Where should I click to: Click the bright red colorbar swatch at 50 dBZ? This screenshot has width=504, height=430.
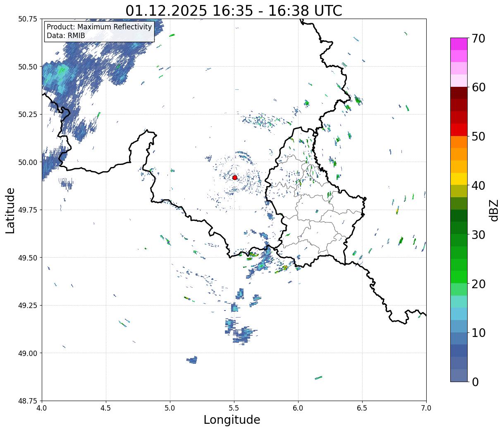459,130
